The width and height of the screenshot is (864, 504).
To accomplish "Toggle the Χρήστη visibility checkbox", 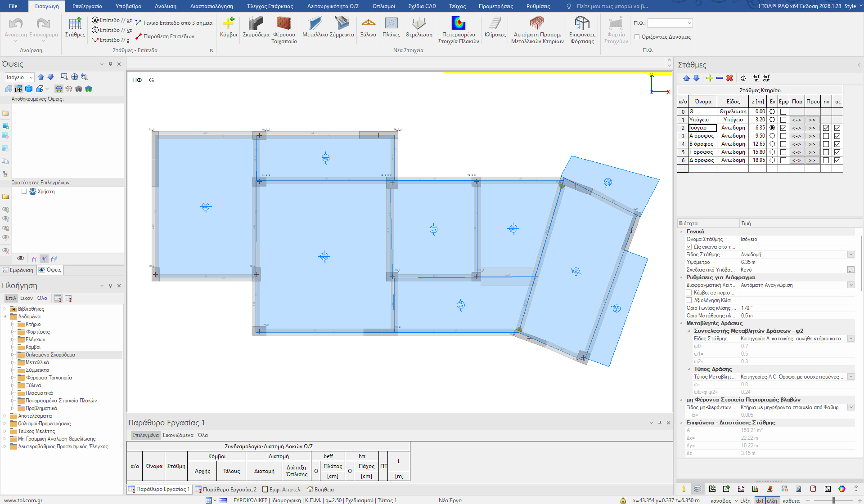I will click(x=24, y=192).
